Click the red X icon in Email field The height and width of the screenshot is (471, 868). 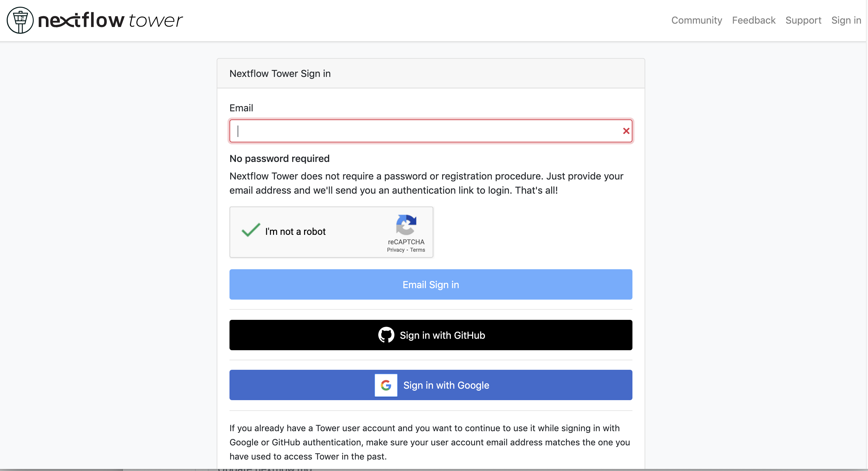(x=626, y=131)
